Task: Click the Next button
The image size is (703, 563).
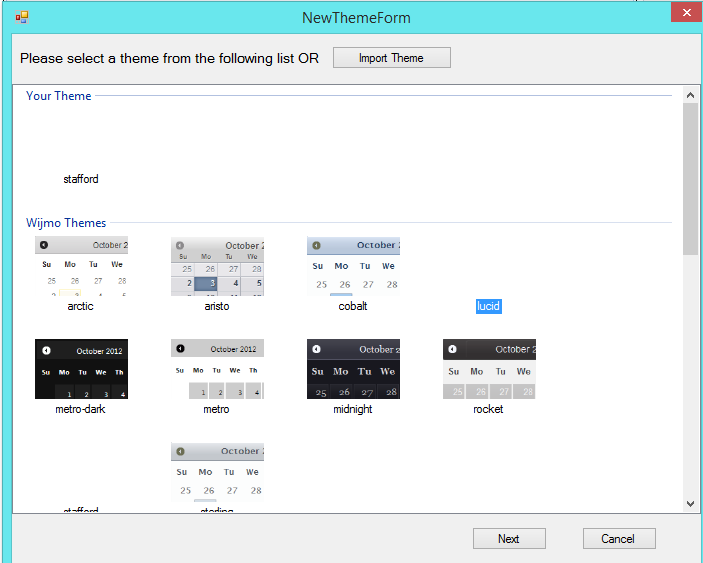Action: [x=509, y=538]
